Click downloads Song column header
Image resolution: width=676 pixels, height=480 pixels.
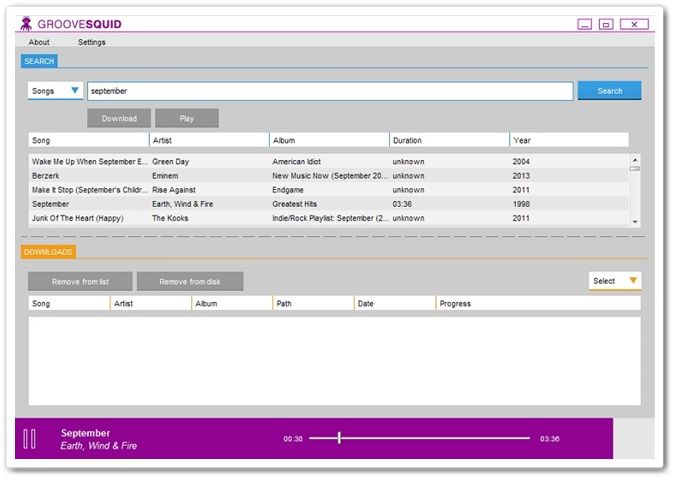coord(69,303)
